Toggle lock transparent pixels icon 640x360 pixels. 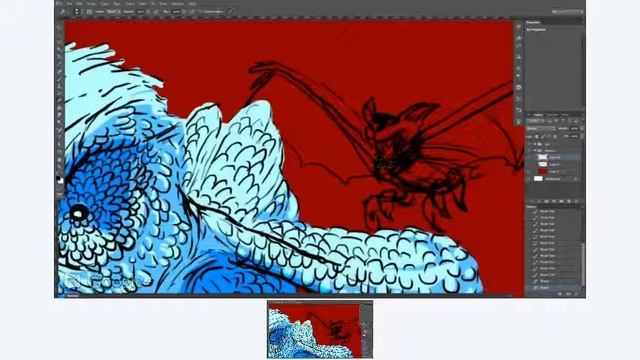(536, 136)
